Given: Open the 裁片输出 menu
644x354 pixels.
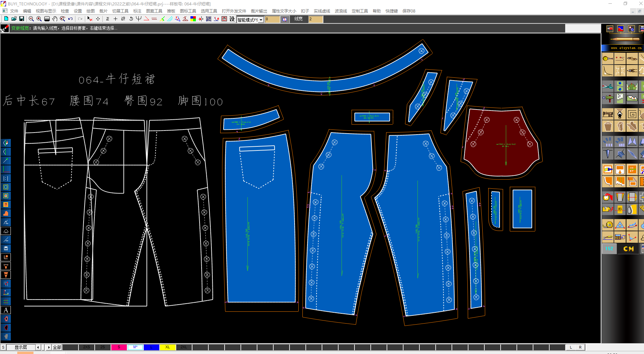Looking at the screenshot, I should [x=259, y=11].
